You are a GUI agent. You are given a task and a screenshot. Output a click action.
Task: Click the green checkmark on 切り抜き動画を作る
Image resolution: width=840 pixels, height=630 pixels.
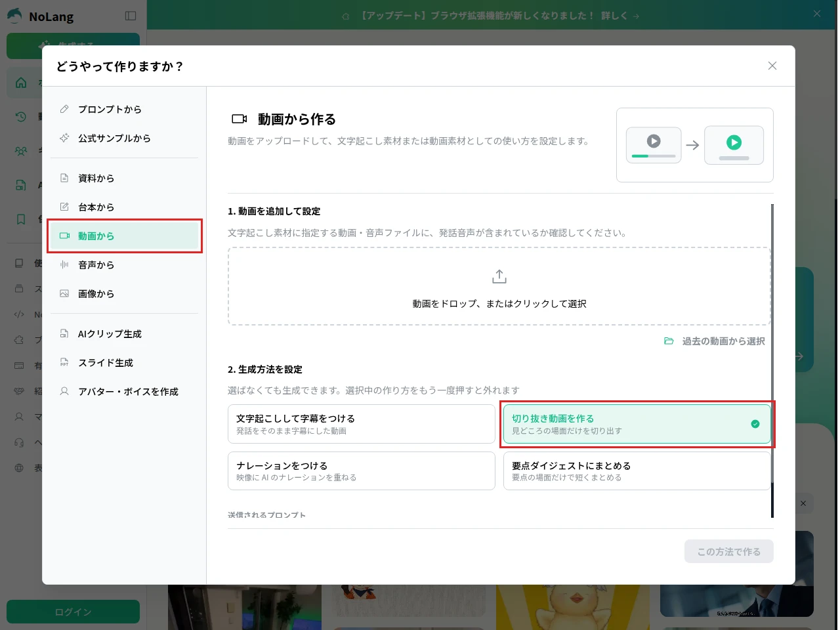tap(755, 424)
